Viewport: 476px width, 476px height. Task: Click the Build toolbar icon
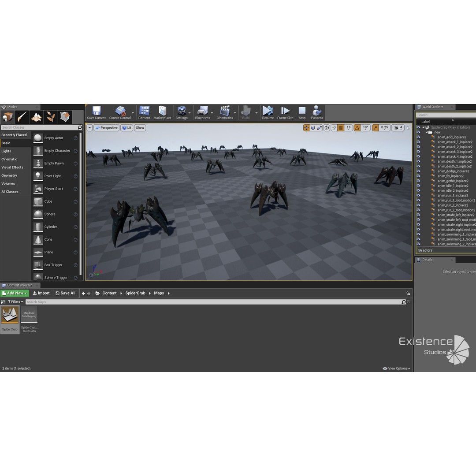coord(246,113)
